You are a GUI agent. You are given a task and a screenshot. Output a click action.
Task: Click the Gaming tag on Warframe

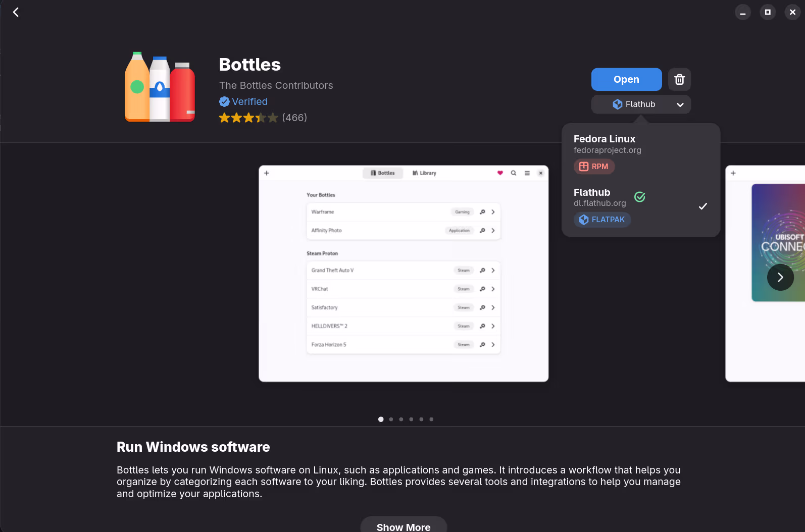tap(462, 212)
